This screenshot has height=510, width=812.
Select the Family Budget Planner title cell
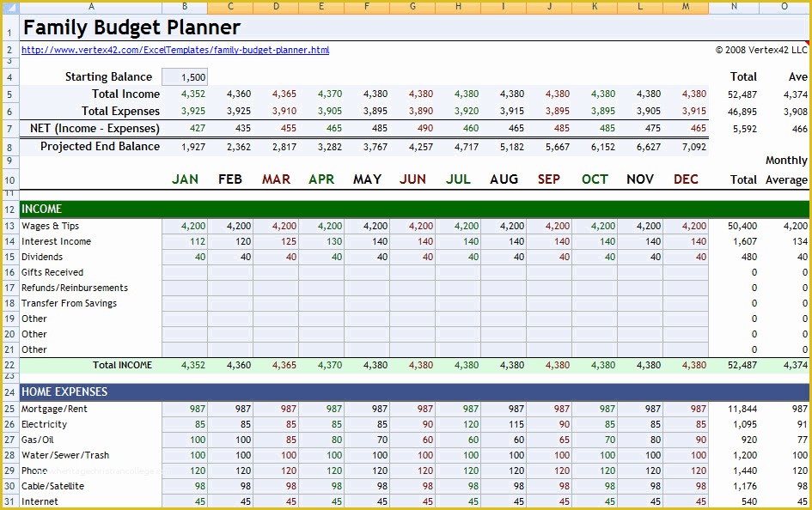coord(131,27)
